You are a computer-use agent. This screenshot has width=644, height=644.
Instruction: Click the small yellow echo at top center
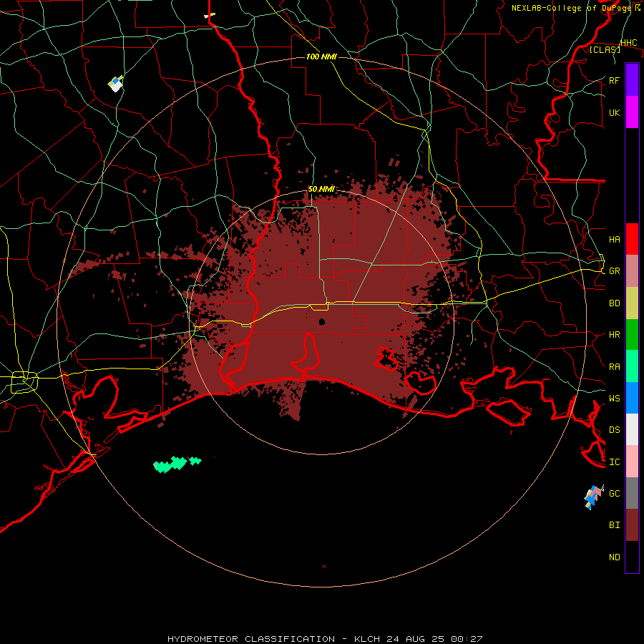(x=210, y=16)
